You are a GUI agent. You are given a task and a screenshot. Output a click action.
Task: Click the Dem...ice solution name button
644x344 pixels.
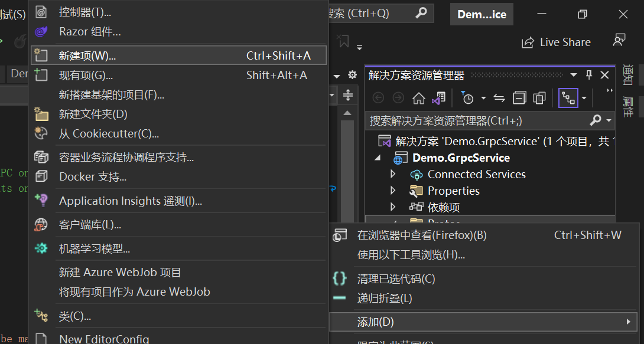click(482, 14)
